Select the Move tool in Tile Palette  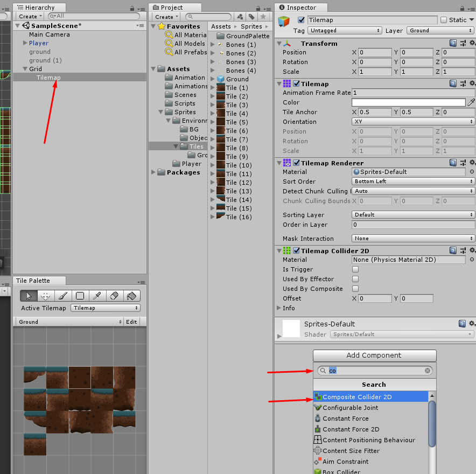coord(46,295)
